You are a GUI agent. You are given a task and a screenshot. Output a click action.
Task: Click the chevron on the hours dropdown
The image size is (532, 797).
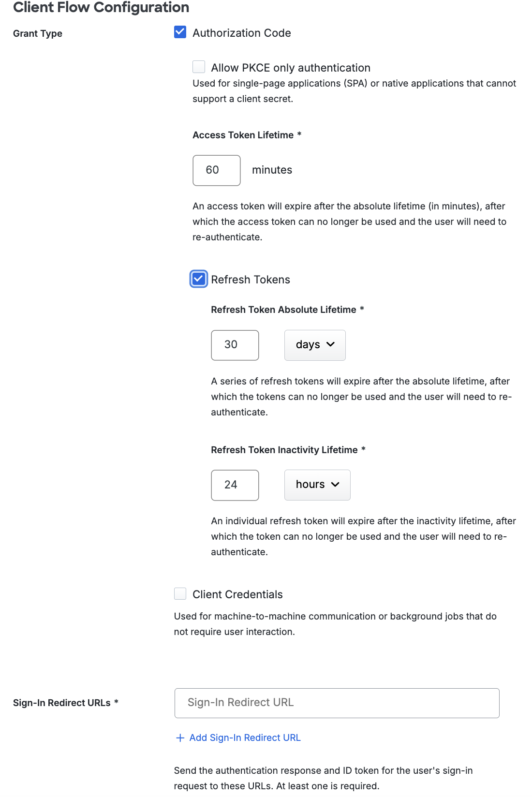click(x=336, y=485)
